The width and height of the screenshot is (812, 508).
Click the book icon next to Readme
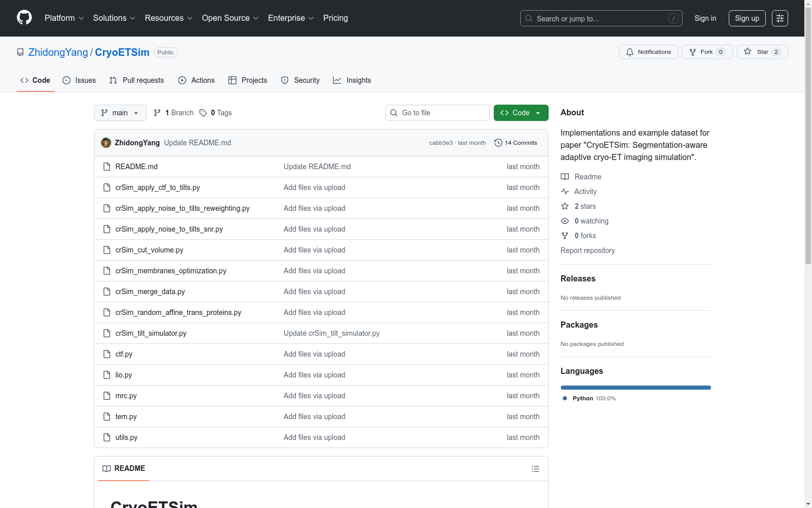[565, 177]
